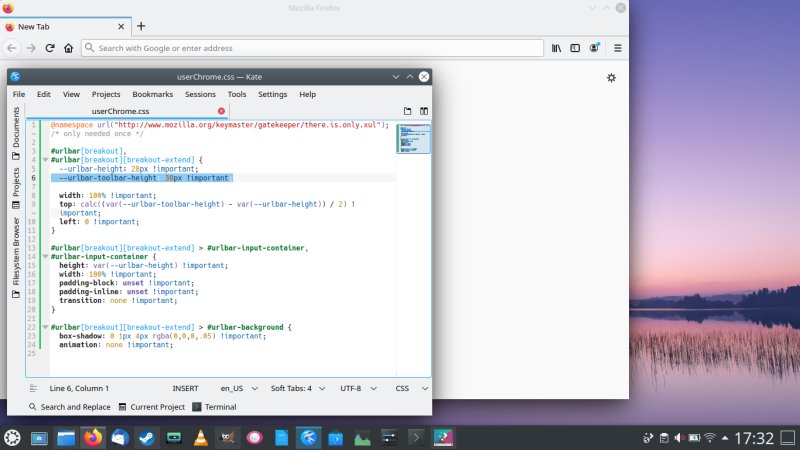
Task: Go to Firefox home page
Action: [x=68, y=47]
